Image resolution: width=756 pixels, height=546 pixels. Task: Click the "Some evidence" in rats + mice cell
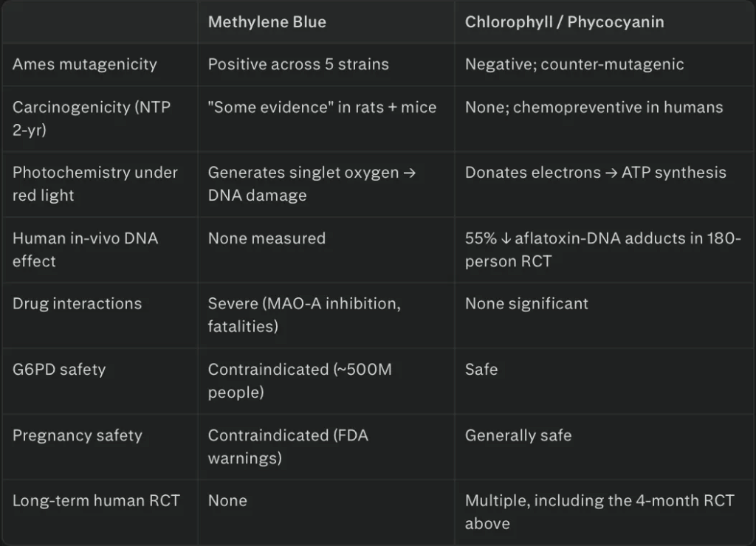coord(322,108)
